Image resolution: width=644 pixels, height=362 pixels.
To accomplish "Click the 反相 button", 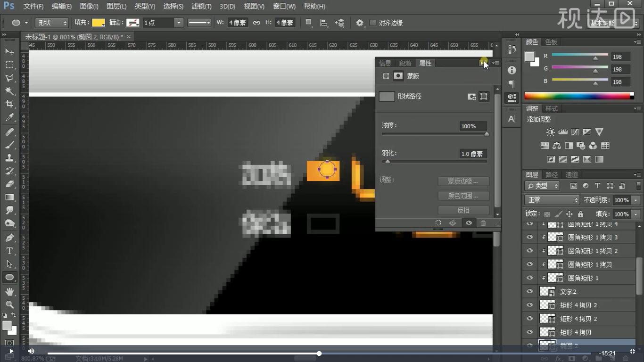I will coord(463,210).
